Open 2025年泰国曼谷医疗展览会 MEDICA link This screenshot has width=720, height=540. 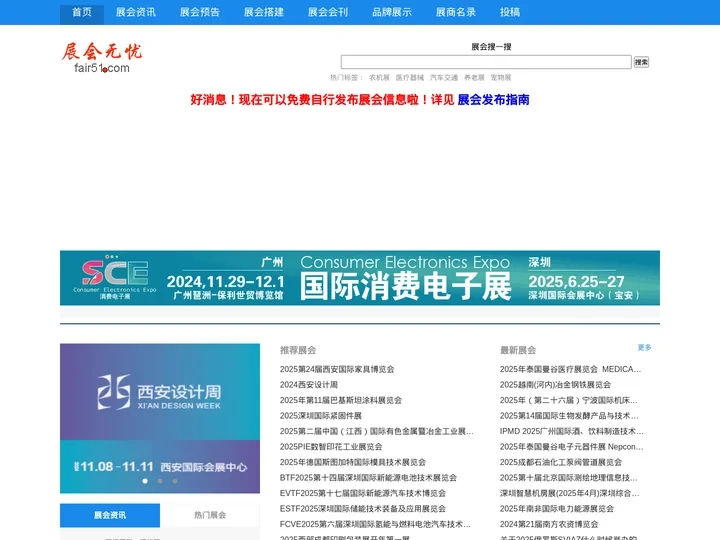570,369
